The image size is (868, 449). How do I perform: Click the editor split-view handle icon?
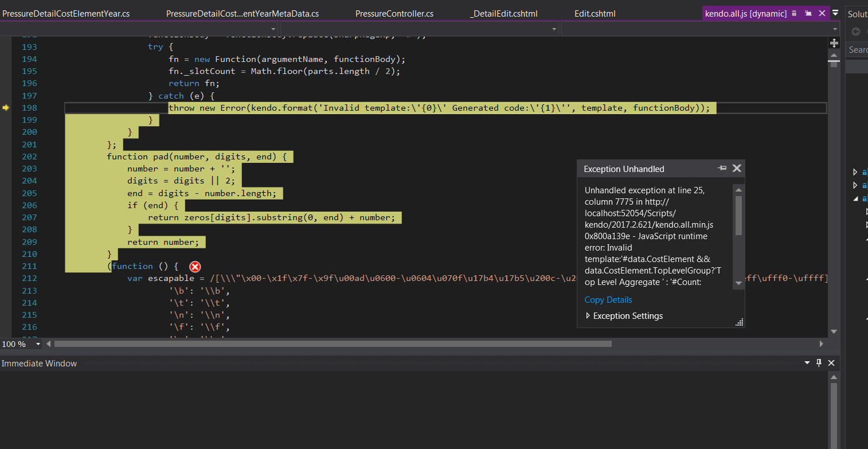[834, 44]
